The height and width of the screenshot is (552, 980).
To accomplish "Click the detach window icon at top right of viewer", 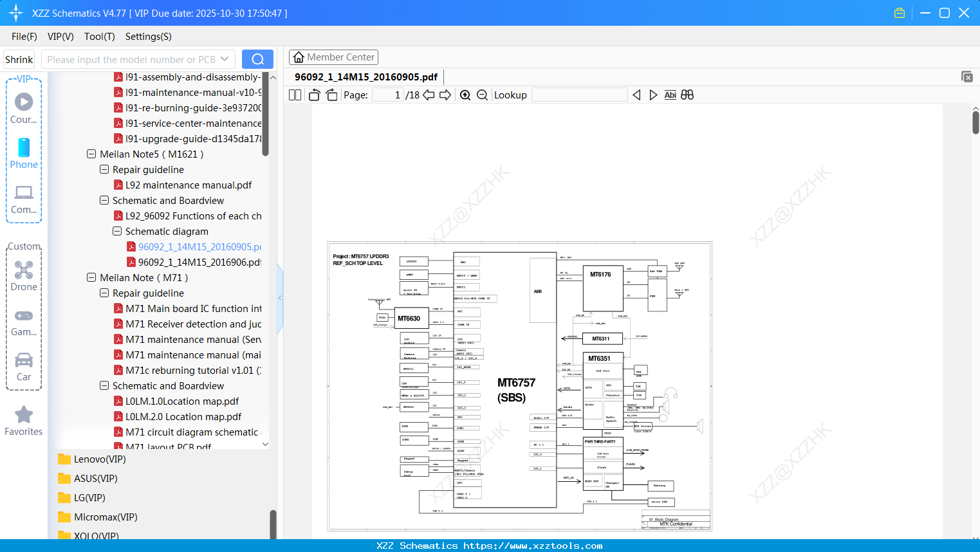I will pyautogui.click(x=967, y=77).
